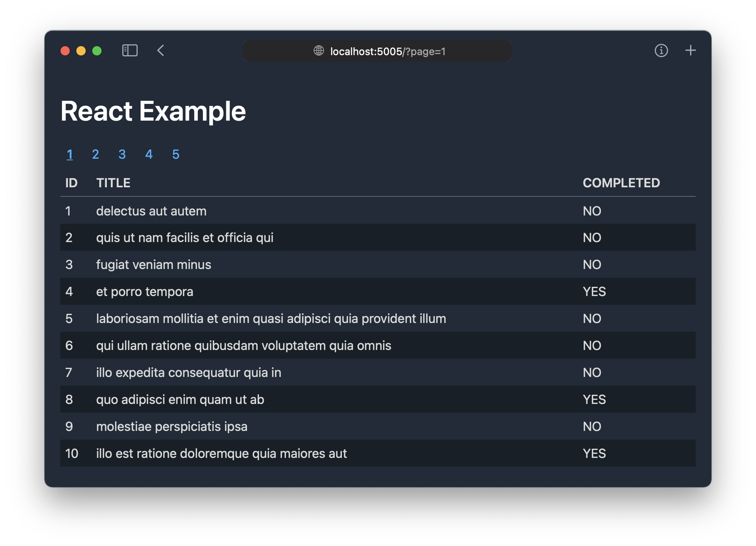Go to pagination page 4
Screen dimensions: 756x546
[149, 154]
